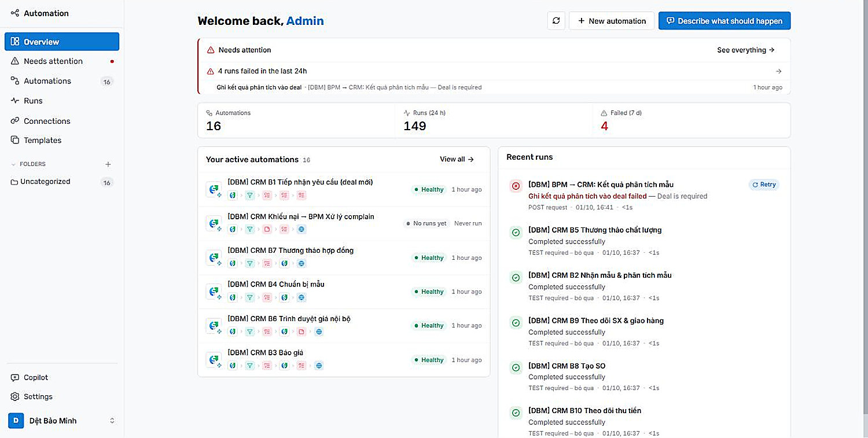Click the Admin name in the welcome heading
The width and height of the screenshot is (868, 438).
coord(305,21)
